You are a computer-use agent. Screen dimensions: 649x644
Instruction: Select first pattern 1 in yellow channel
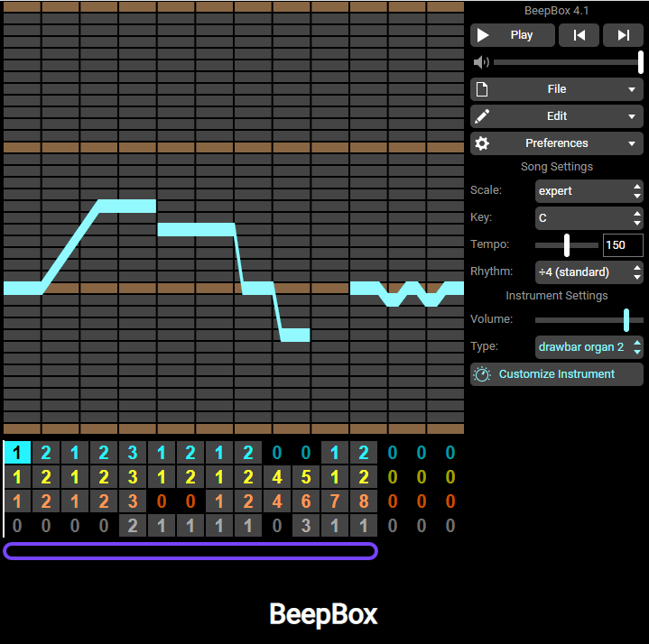point(17,477)
